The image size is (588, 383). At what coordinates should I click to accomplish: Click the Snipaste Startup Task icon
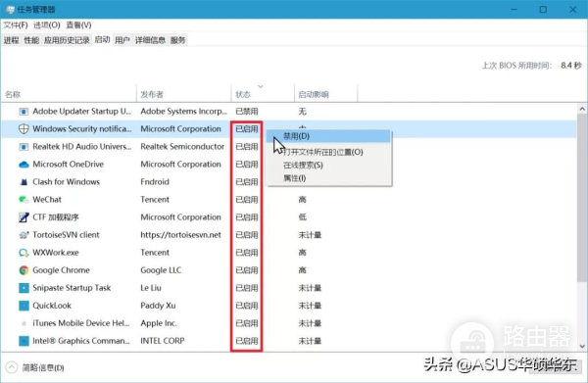click(x=24, y=288)
